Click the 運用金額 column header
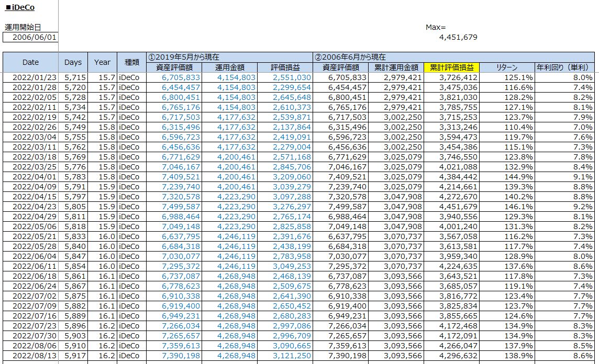Screen dimensions: 599x364 pos(230,67)
